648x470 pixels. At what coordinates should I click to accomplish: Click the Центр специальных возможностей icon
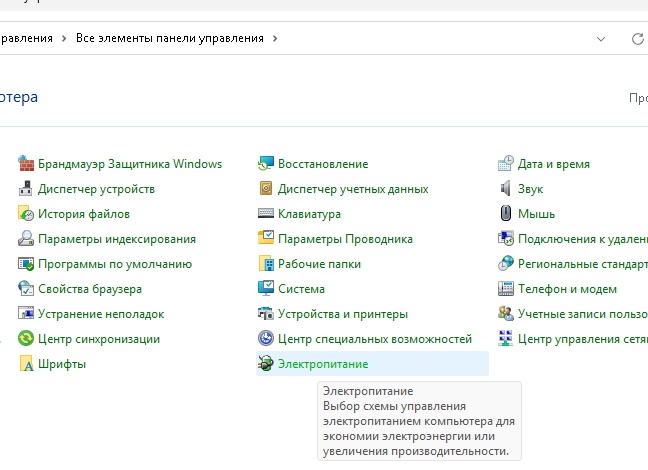(x=266, y=338)
